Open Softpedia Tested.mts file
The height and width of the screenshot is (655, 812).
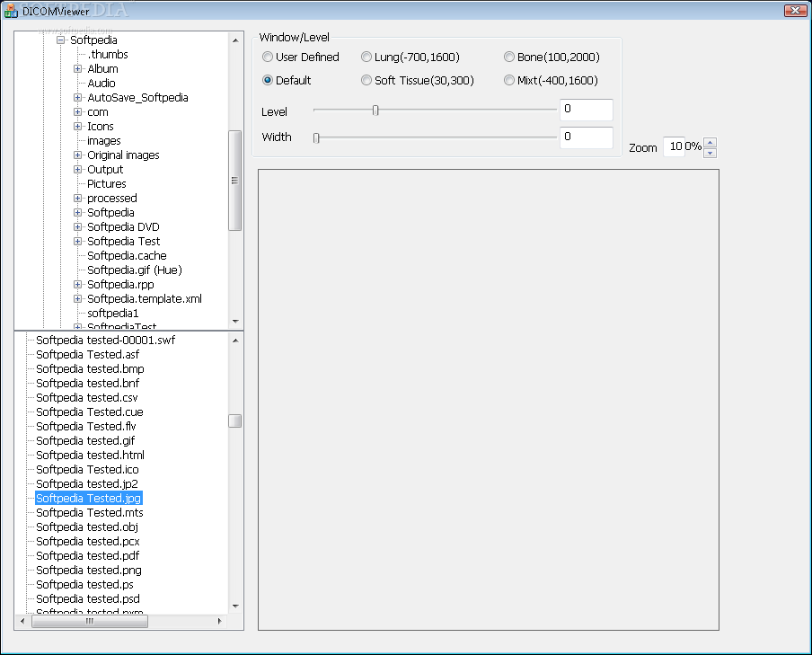pyautogui.click(x=90, y=512)
